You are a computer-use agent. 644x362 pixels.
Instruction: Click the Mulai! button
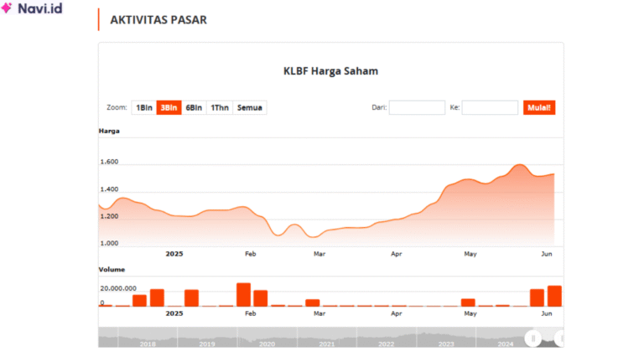click(539, 107)
